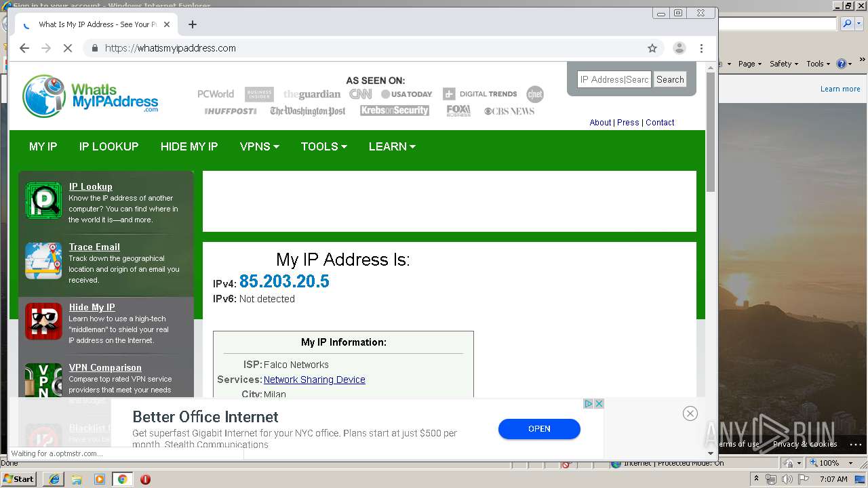Viewport: 868px width, 488px height.
Task: Click the IP Lookup magnifier icon
Action: [43, 201]
